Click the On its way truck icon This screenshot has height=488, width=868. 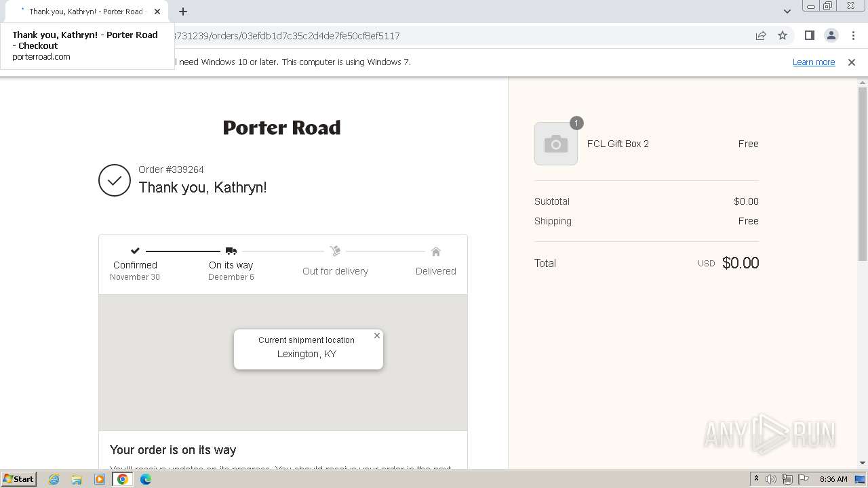point(231,251)
